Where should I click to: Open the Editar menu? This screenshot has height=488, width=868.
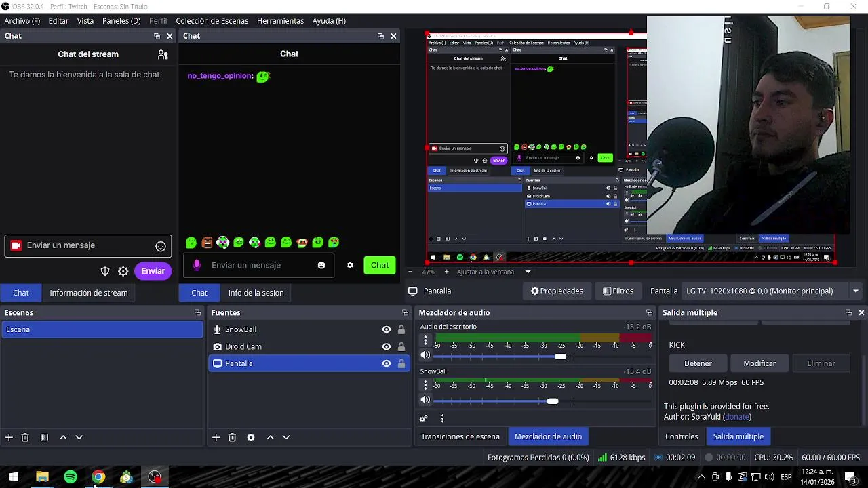(x=58, y=21)
